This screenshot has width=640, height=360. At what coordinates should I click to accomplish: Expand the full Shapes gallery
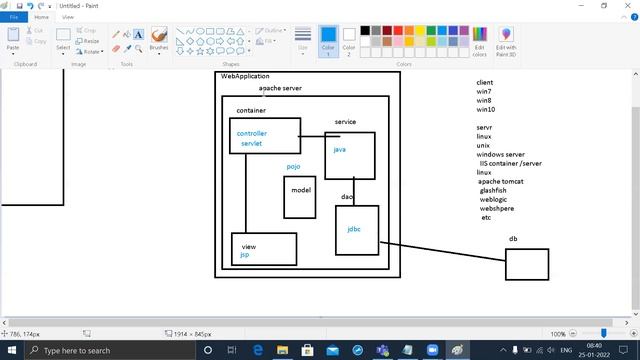[249, 51]
